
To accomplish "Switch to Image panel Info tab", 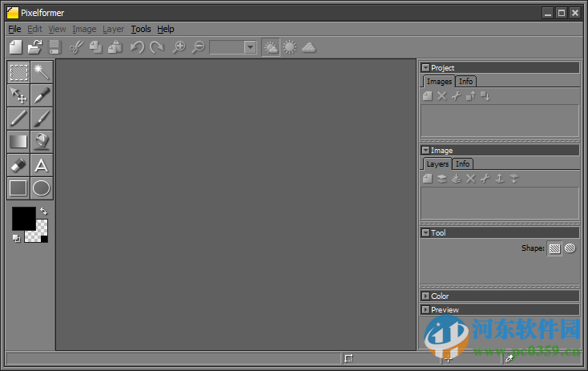I will (463, 164).
